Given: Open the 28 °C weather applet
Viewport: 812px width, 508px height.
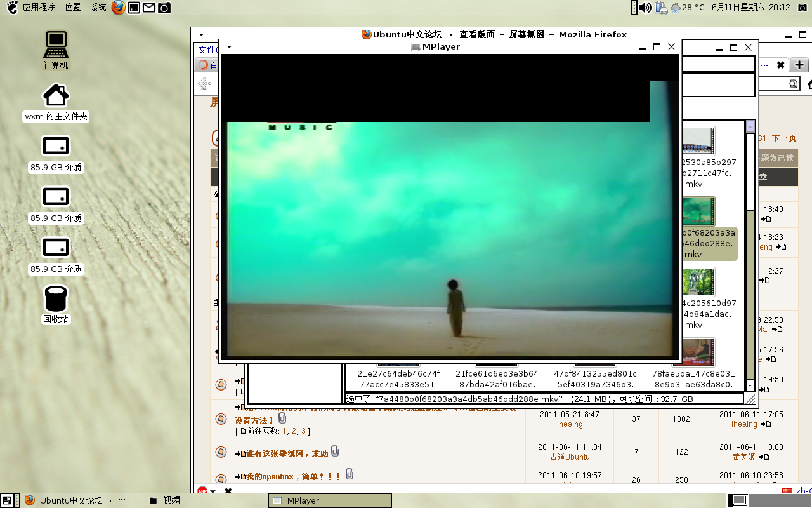Looking at the screenshot, I should coord(687,8).
